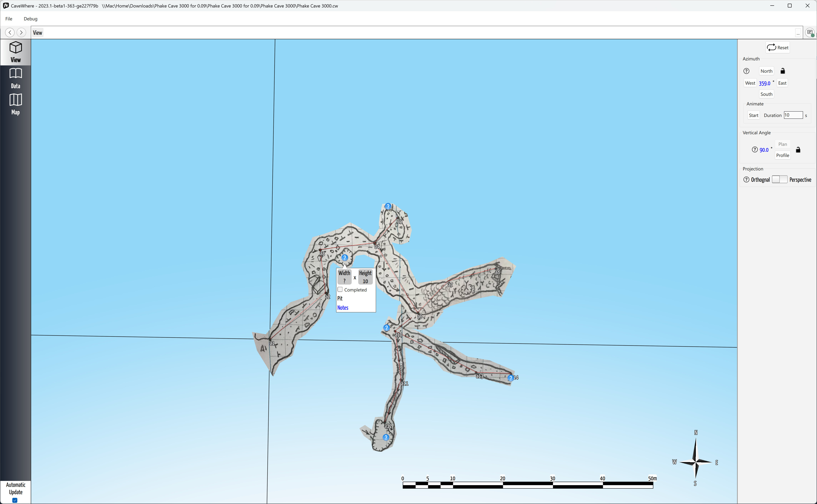Set view to West
This screenshot has height=504, width=817.
point(750,83)
